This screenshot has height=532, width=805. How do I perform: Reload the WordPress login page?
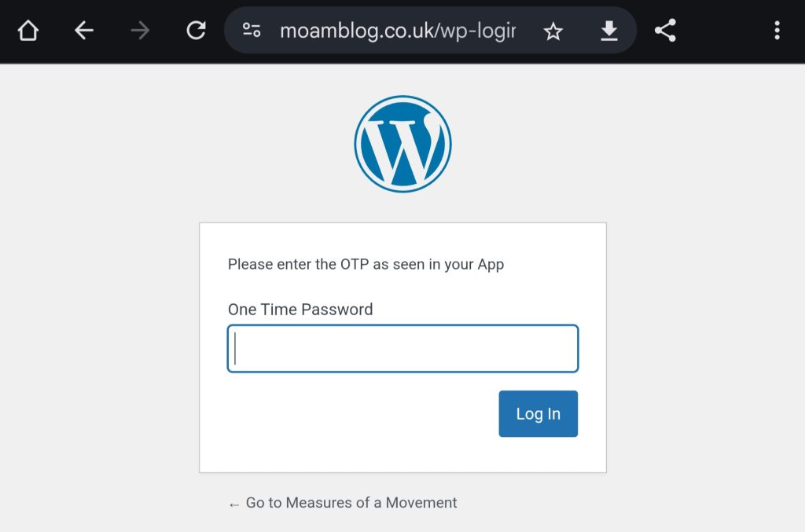point(196,31)
